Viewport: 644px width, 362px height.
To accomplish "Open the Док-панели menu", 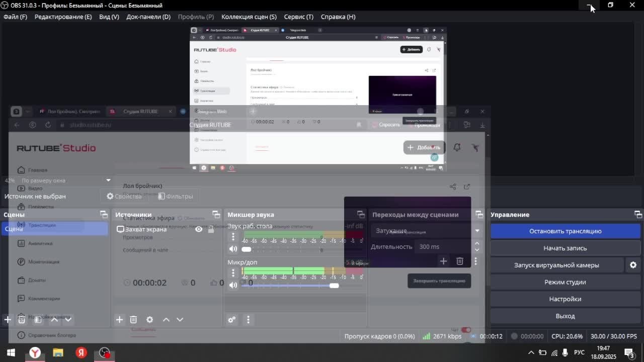I will tap(148, 17).
